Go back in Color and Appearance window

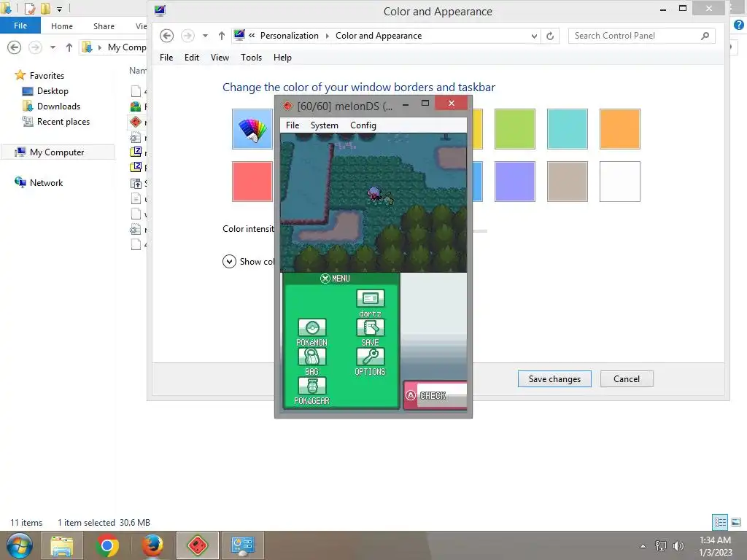pos(167,36)
